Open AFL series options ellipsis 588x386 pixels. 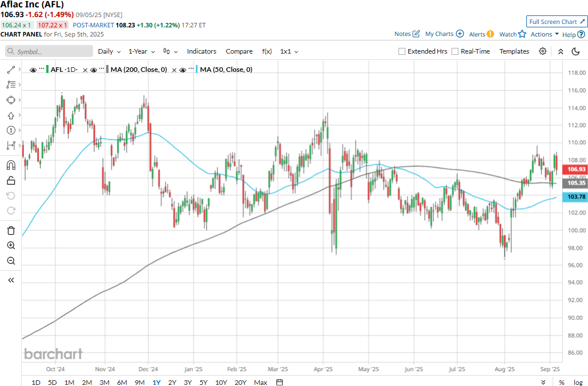point(42,69)
